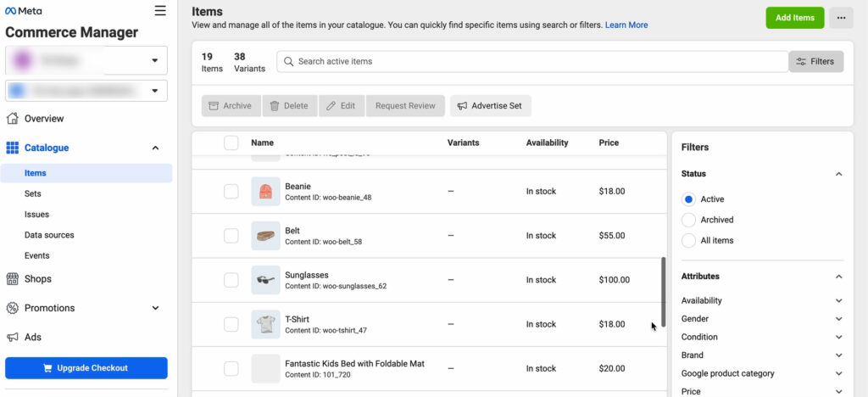Choose the All items status radio button
The image size is (868, 397).
click(x=688, y=240)
